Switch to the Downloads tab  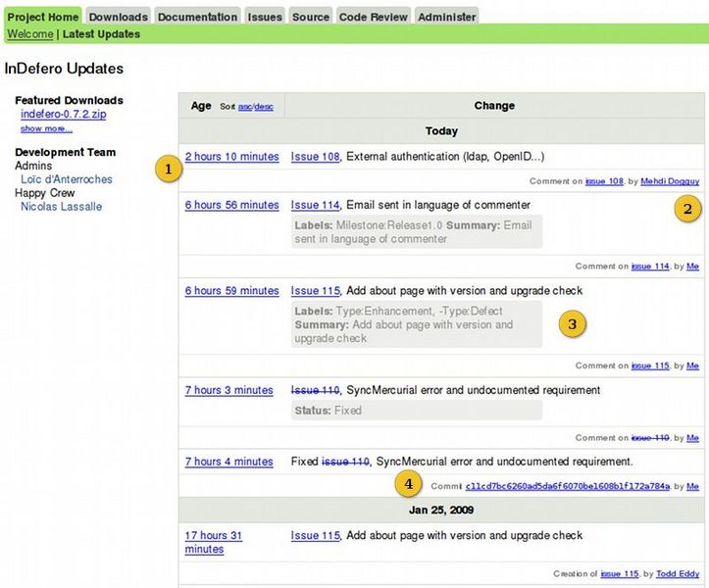coord(118,17)
